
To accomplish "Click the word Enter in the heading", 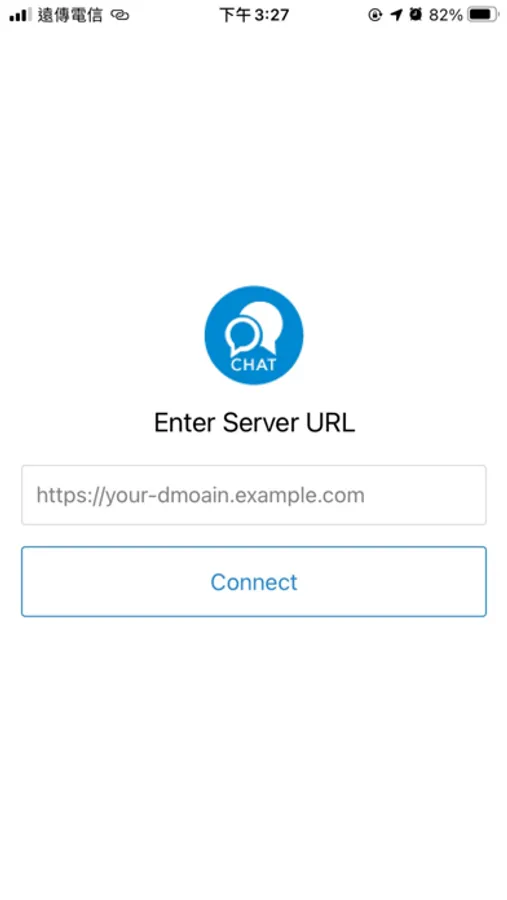I will [x=185, y=423].
